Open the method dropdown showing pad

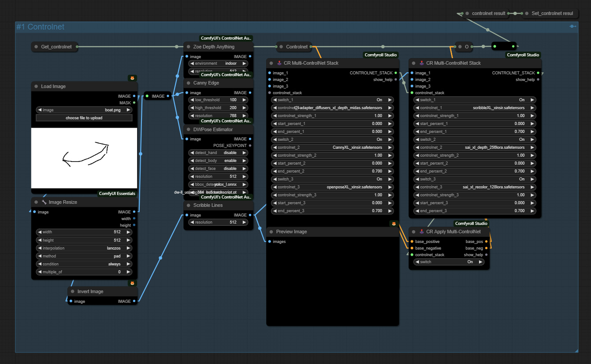[84, 256]
